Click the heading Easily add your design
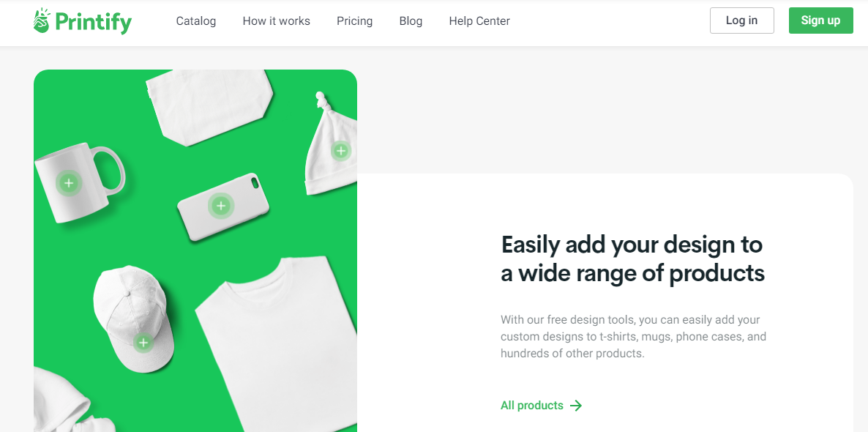The width and height of the screenshot is (868, 432). tap(633, 258)
